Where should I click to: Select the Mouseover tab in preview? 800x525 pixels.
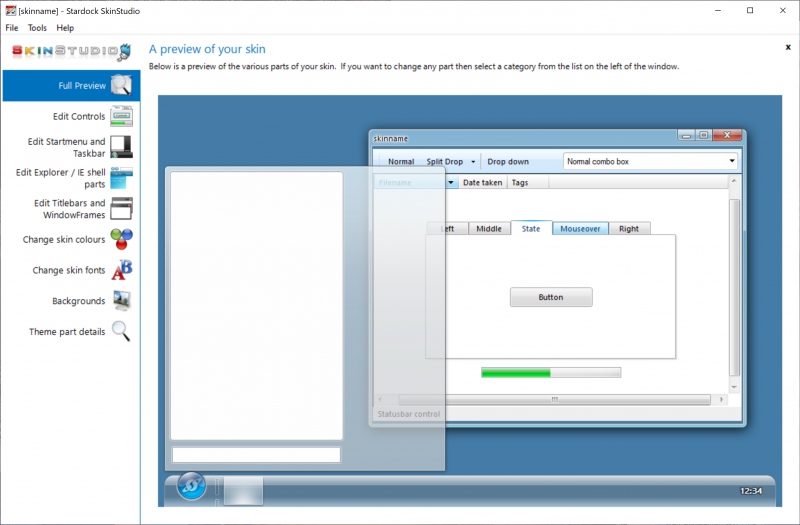point(580,229)
